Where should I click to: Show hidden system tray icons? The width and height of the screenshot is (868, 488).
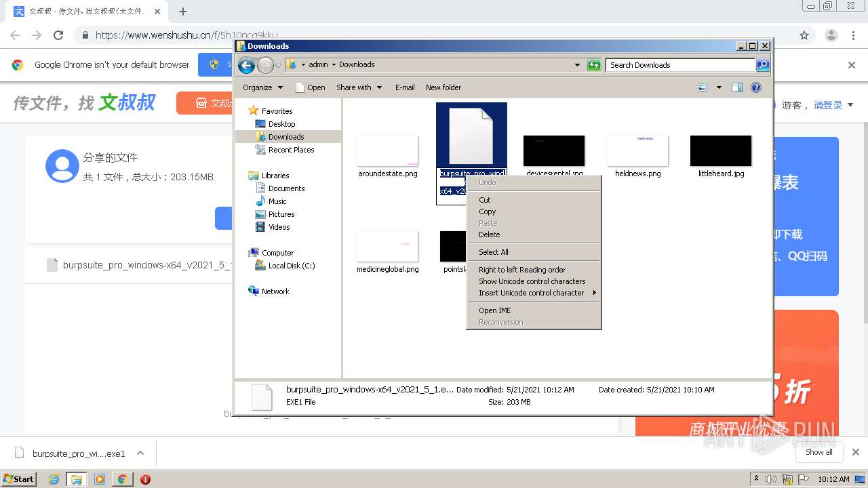pyautogui.click(x=756, y=479)
